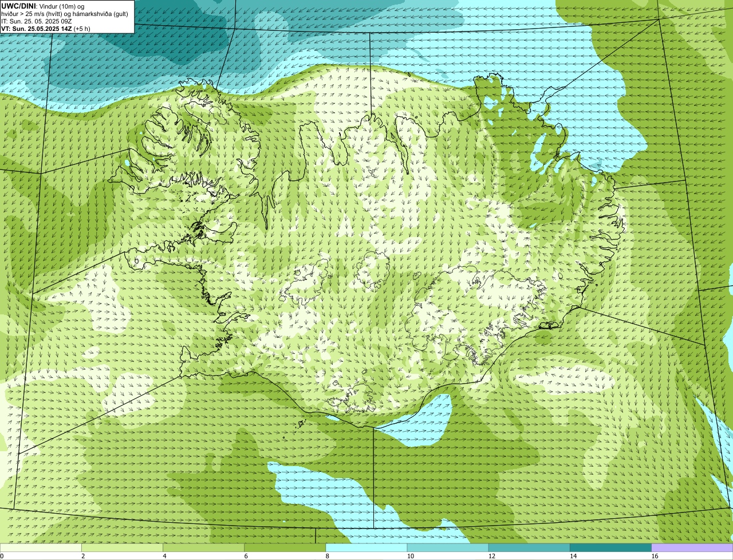Image resolution: width=733 pixels, height=560 pixels.
Task: Click the light yellow-green 2–4 m/s colorbar segment
Action: coord(122,547)
